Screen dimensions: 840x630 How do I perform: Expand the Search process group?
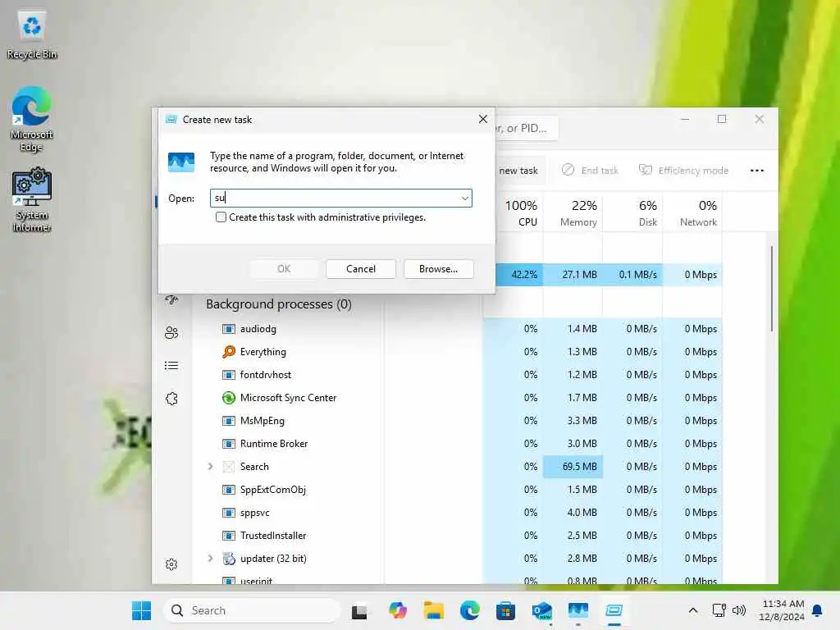(x=211, y=467)
